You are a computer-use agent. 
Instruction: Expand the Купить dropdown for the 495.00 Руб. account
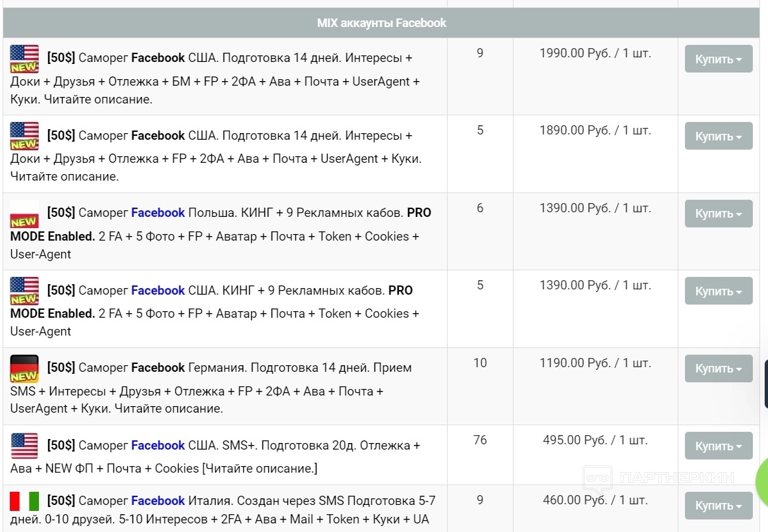pyautogui.click(x=718, y=446)
